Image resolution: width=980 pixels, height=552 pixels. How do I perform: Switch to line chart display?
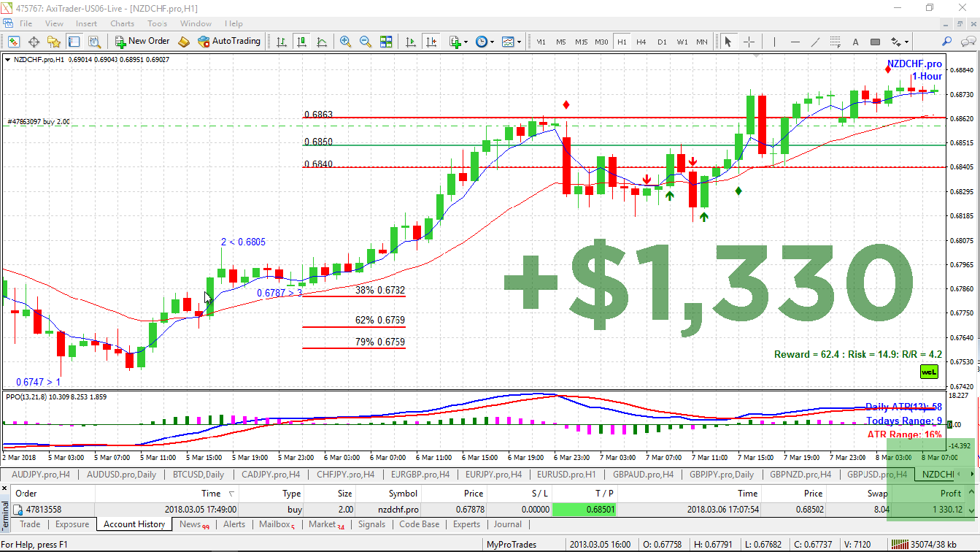(x=322, y=42)
